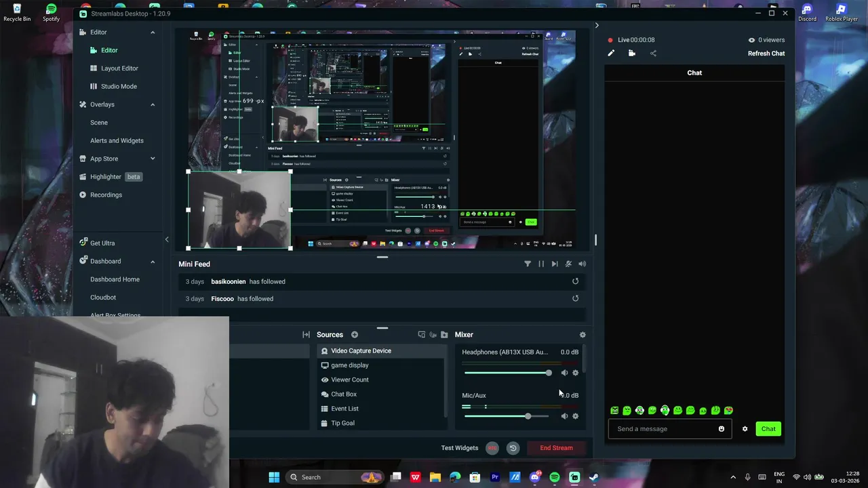Screen dimensions: 868x488
Task: Collapse the Editor sidebar group
Action: coord(153,33)
